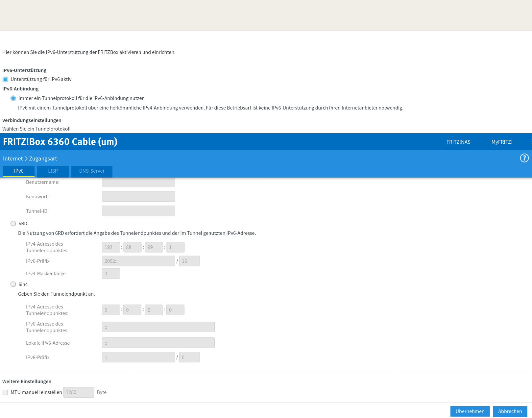The width and height of the screenshot is (532, 418).
Task: Open the help question mark icon
Action: [524, 158]
